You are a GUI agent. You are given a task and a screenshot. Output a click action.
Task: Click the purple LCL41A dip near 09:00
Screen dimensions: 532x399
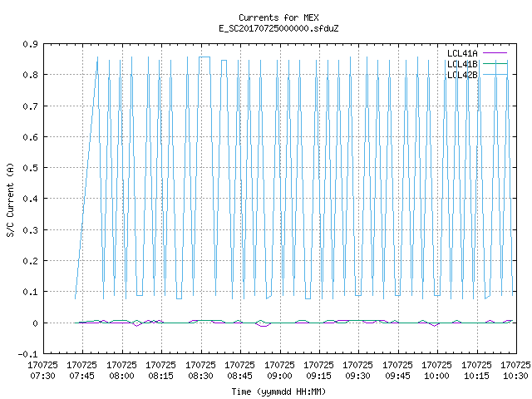click(x=264, y=325)
